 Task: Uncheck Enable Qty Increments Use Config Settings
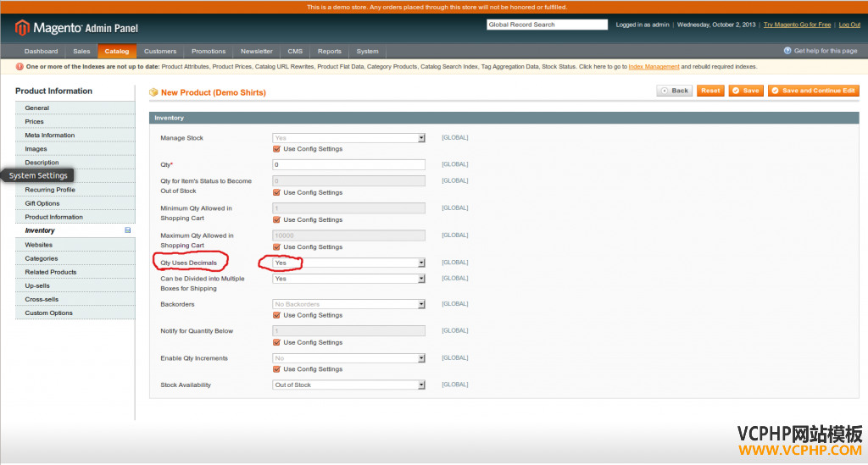pyautogui.click(x=276, y=369)
